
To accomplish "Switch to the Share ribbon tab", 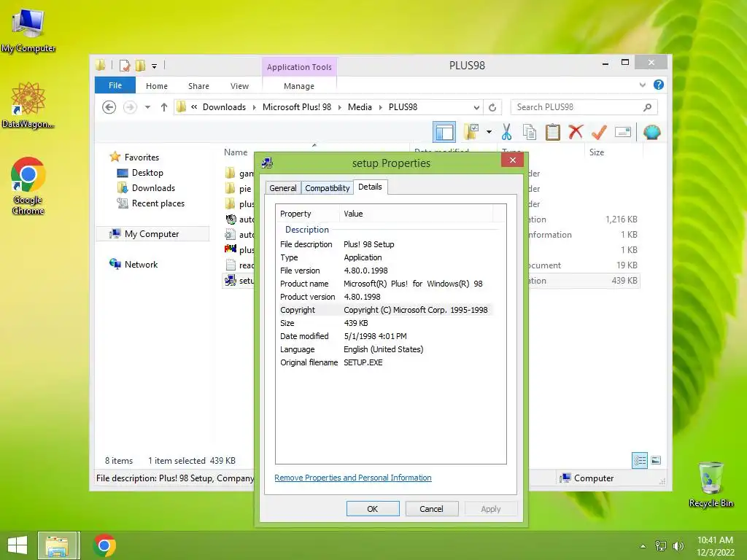I will 198,86.
